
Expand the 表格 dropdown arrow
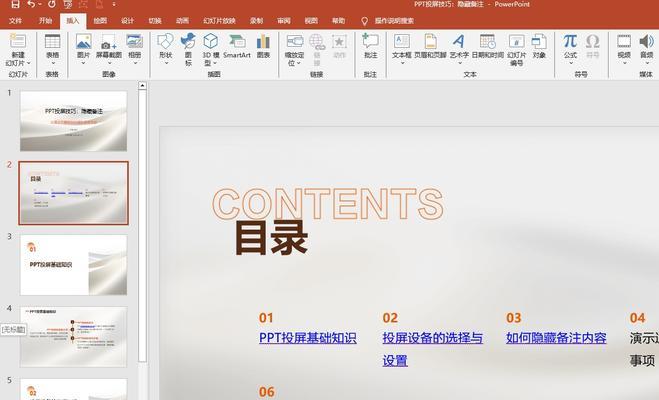(x=53, y=63)
